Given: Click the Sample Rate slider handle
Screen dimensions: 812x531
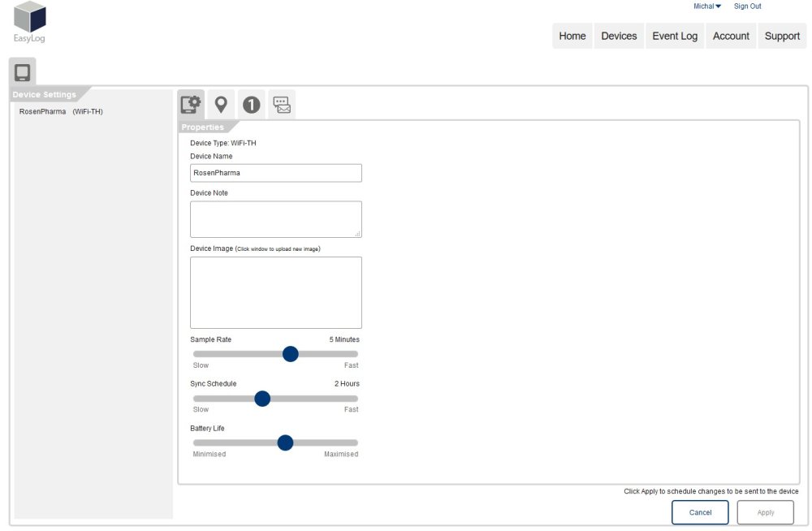Looking at the screenshot, I should 290,354.
